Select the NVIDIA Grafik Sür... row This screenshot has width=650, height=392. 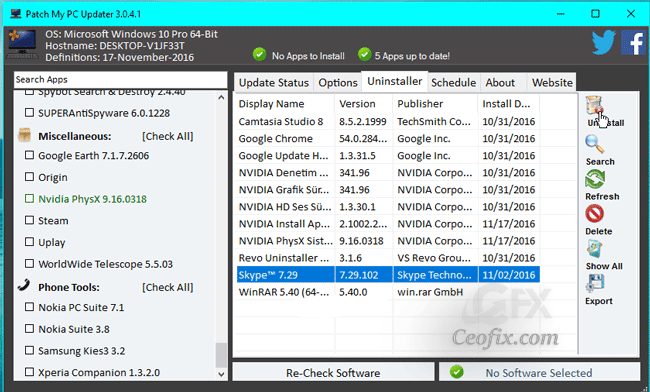[x=388, y=189]
